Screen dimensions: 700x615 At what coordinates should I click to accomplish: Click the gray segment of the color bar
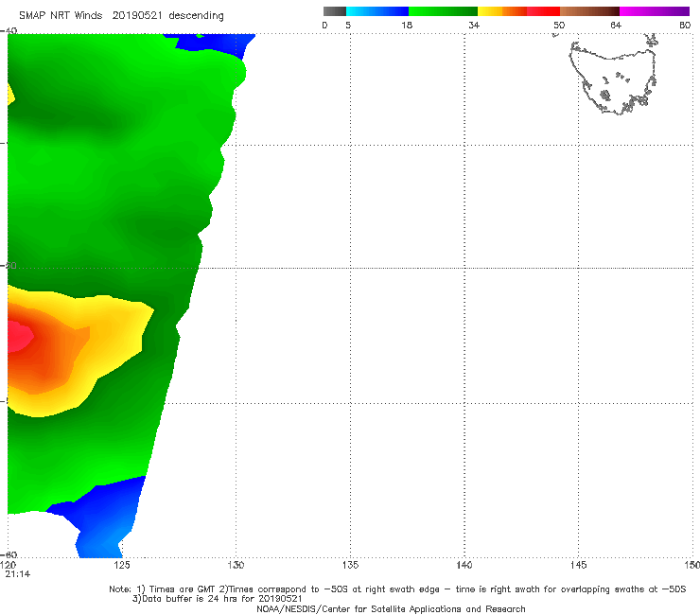tap(335, 11)
